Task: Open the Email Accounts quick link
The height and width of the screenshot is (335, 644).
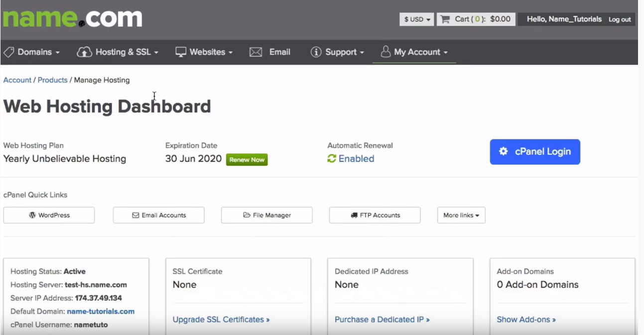Action: pyautogui.click(x=159, y=215)
